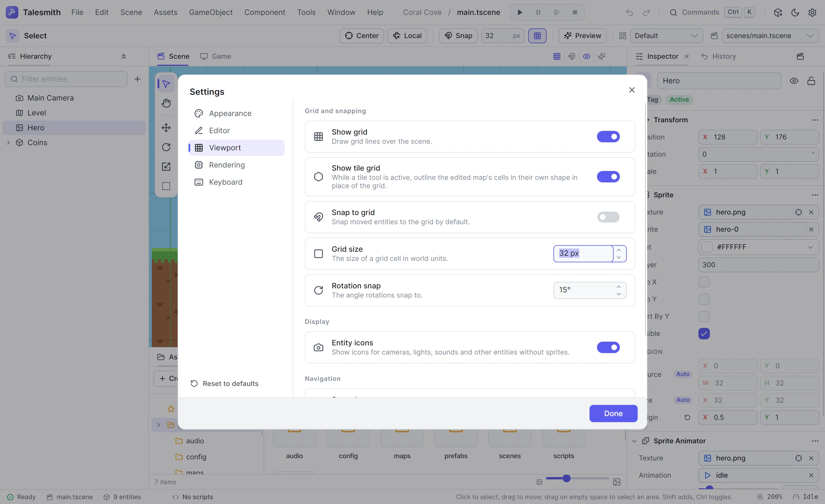825x504 pixels.
Task: Select the rotate tool in viewport toolbar
Action: click(166, 147)
